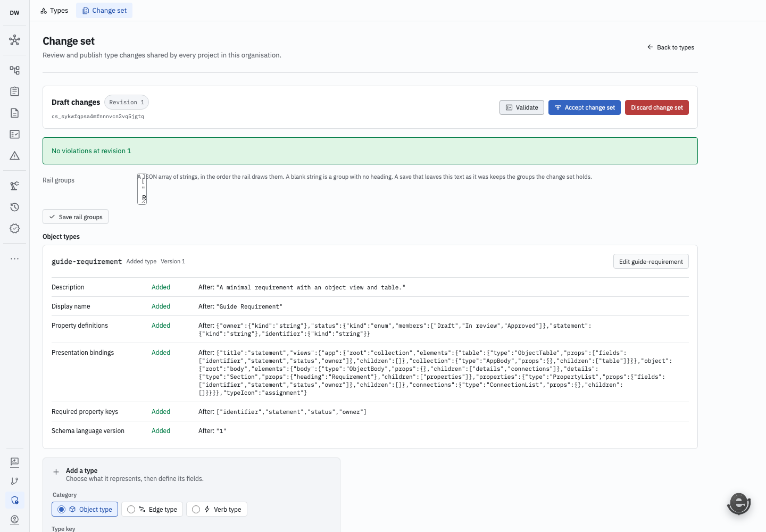The height and width of the screenshot is (532, 766).
Task: Click the Schema language version row label
Action: pyautogui.click(x=88, y=431)
